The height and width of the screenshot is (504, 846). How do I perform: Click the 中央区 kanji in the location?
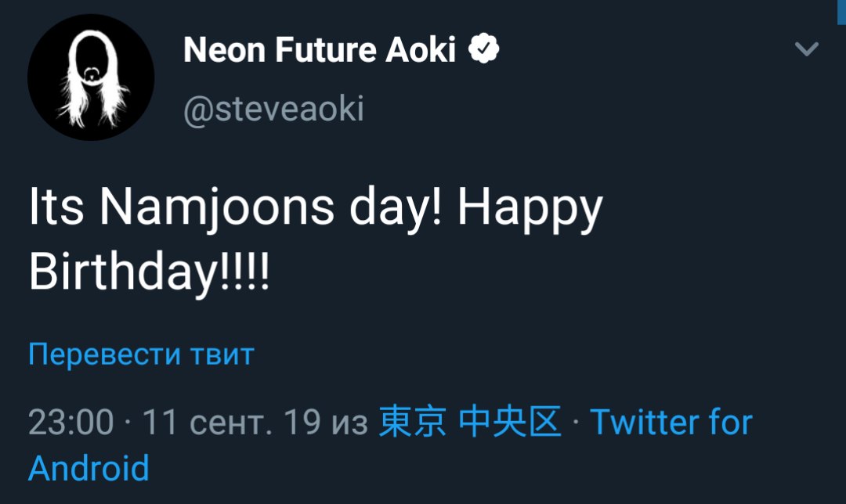[x=510, y=423]
